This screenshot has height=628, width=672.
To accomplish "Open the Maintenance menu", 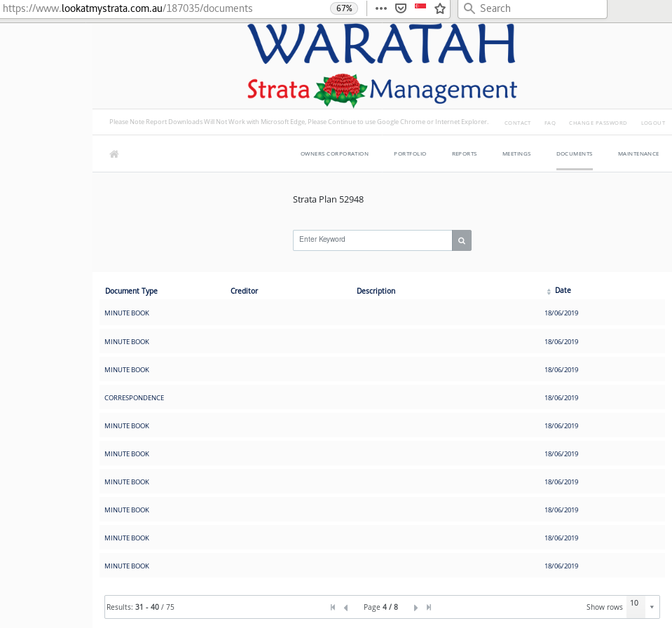I will coord(638,154).
